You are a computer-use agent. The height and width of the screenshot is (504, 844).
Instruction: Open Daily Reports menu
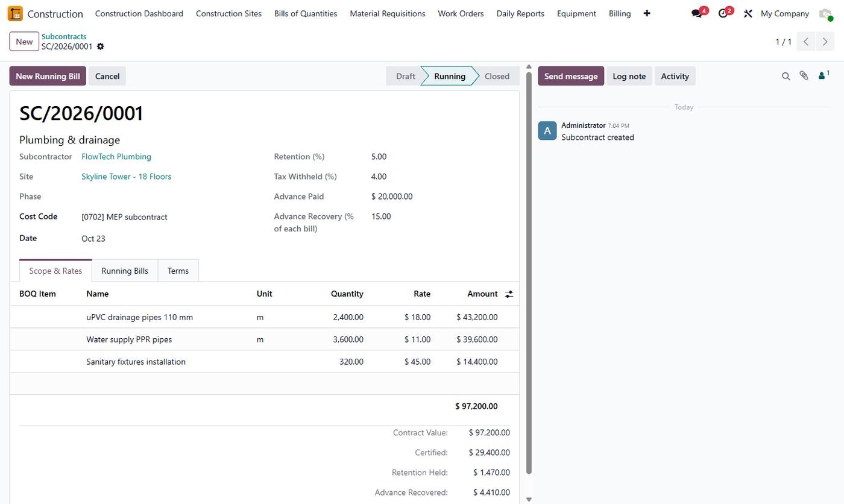520,13
